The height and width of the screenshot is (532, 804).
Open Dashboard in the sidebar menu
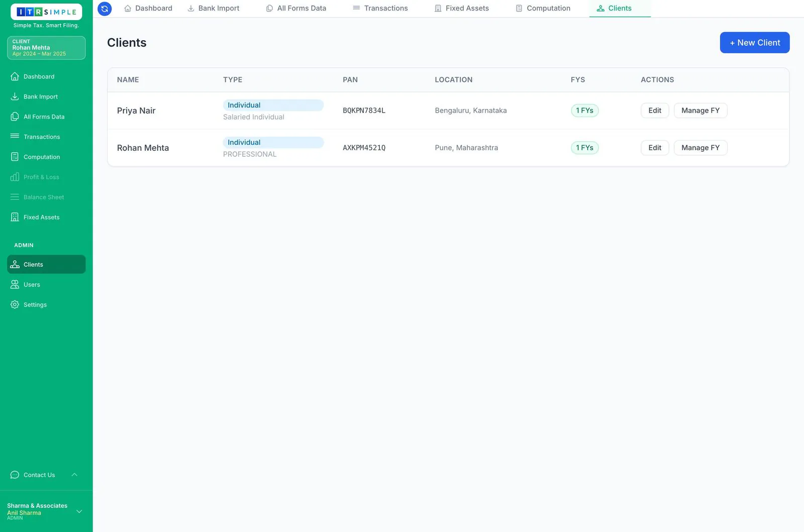coord(46,76)
